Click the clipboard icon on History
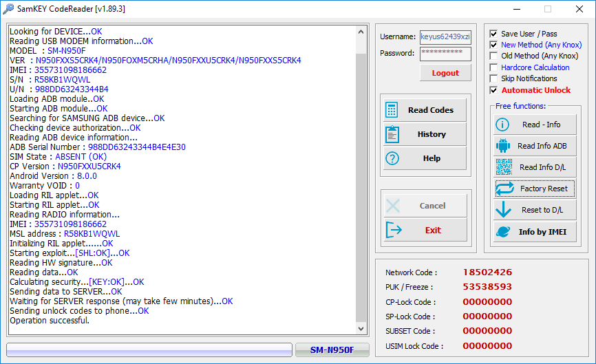596x364 pixels. (392, 134)
